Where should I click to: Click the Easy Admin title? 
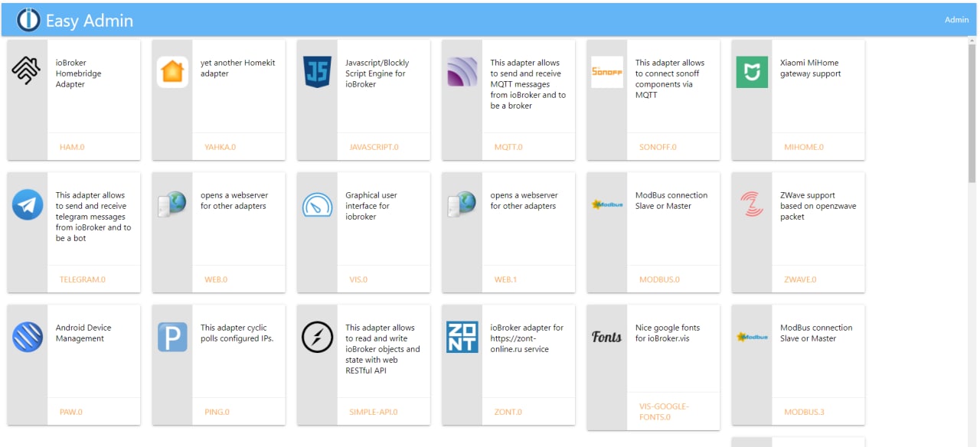coord(89,21)
